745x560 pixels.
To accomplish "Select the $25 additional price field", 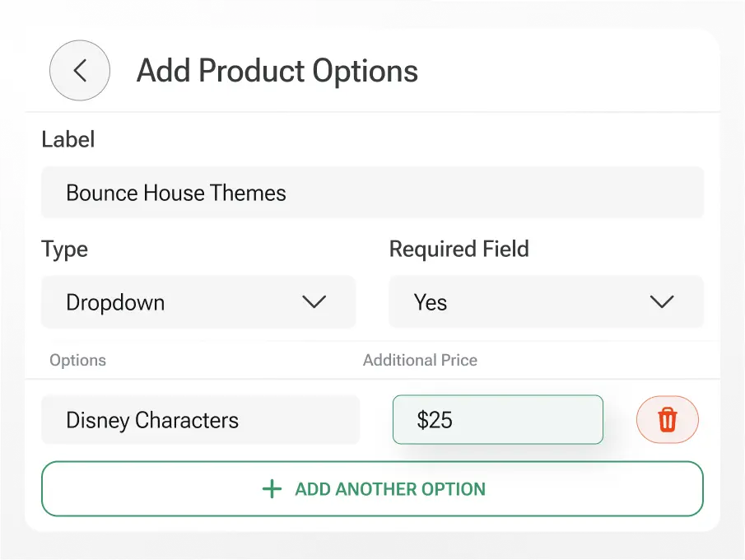I will (497, 420).
